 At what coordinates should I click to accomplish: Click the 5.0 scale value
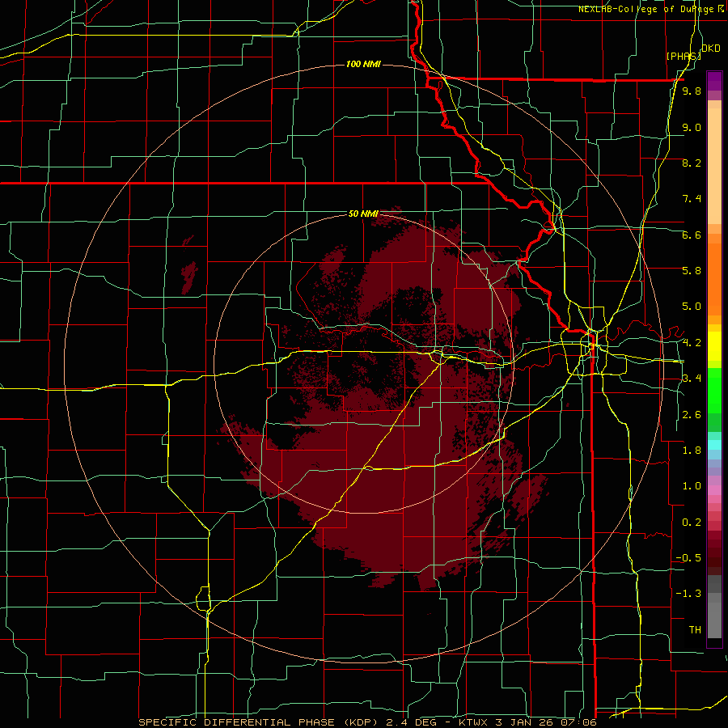point(692,307)
